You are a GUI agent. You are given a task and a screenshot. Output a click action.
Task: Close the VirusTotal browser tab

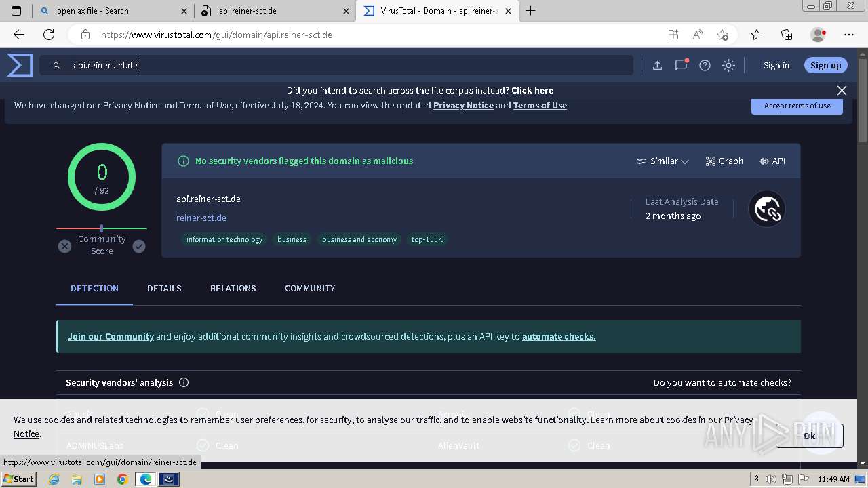point(509,11)
